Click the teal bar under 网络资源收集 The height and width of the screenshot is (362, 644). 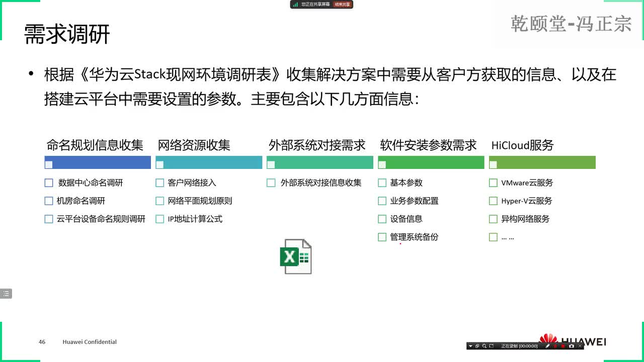(x=209, y=162)
